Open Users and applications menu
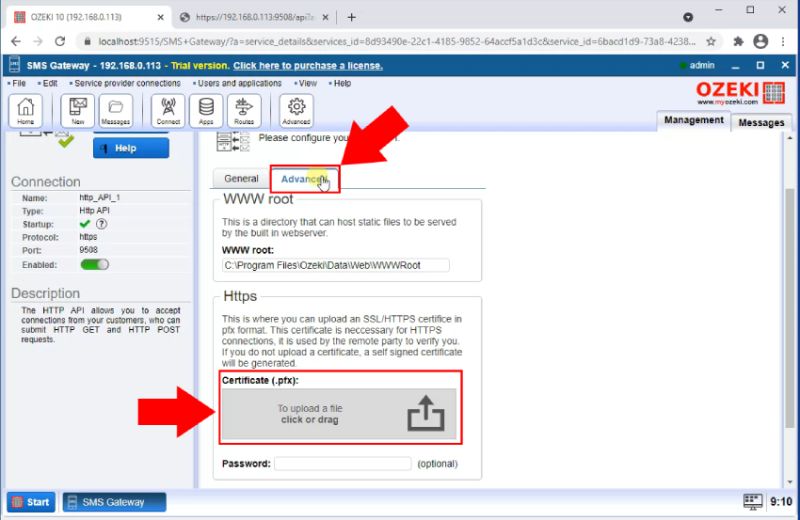Screen dimensions: 800x520 point(239,83)
